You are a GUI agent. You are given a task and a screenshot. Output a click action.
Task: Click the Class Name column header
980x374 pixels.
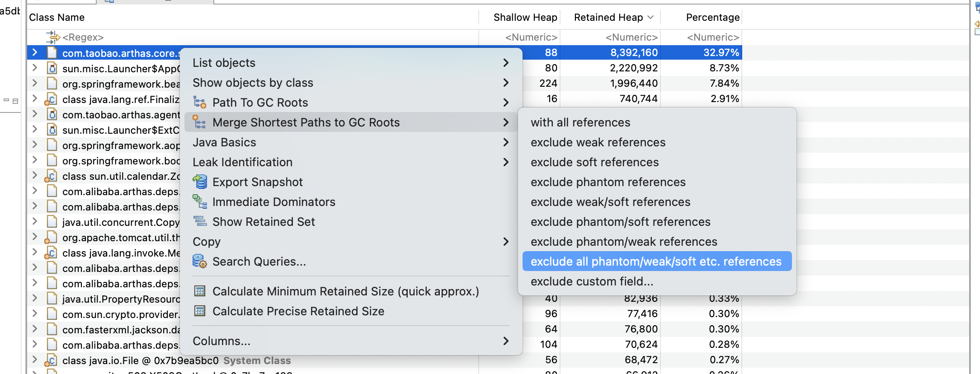252,17
